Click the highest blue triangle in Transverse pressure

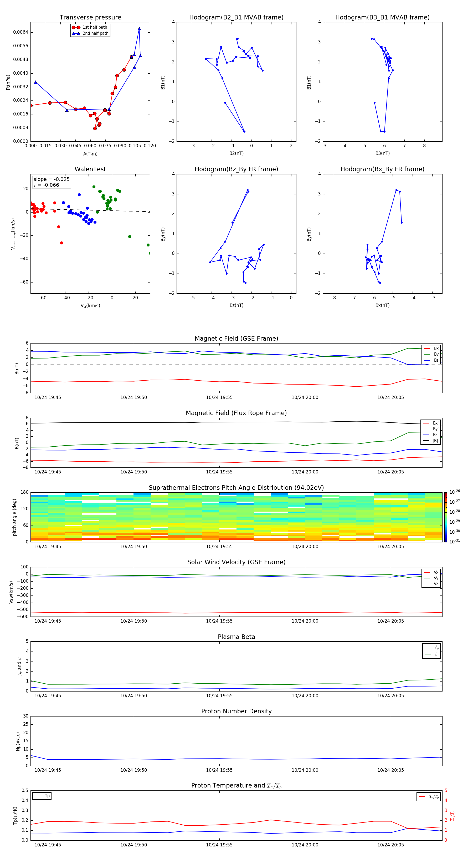tap(139, 29)
